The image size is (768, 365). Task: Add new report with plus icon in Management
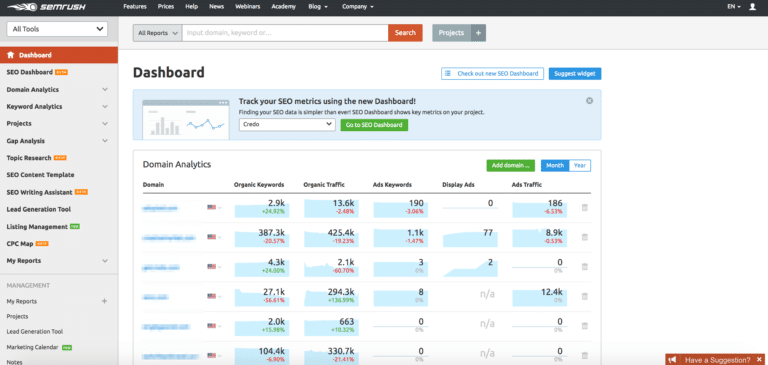(x=104, y=301)
